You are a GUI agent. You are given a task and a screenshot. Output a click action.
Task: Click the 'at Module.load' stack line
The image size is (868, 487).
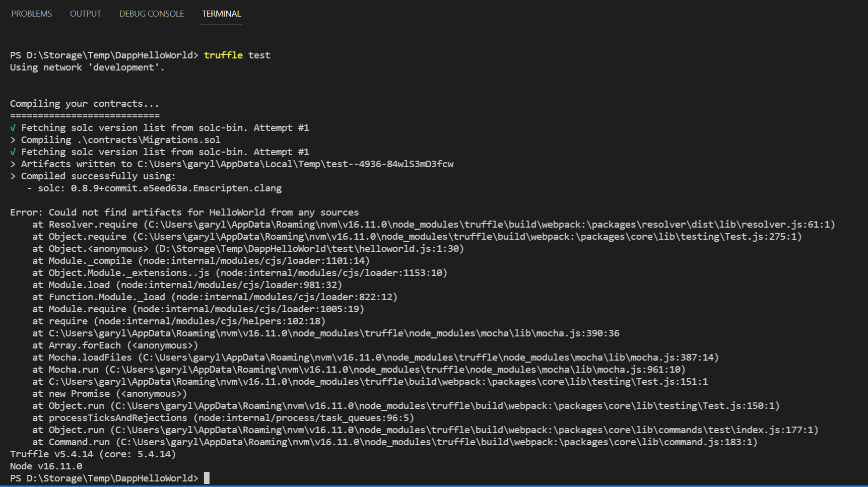tap(187, 285)
